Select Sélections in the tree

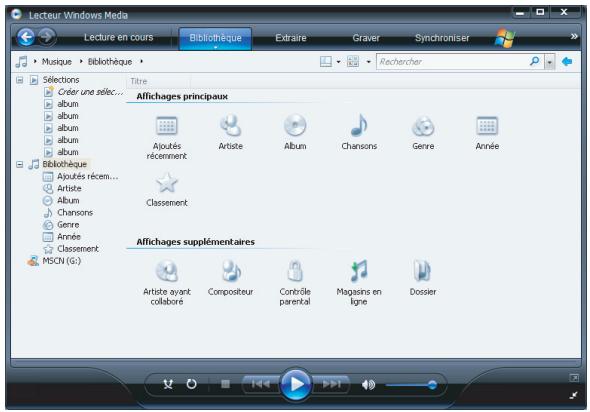click(61, 80)
